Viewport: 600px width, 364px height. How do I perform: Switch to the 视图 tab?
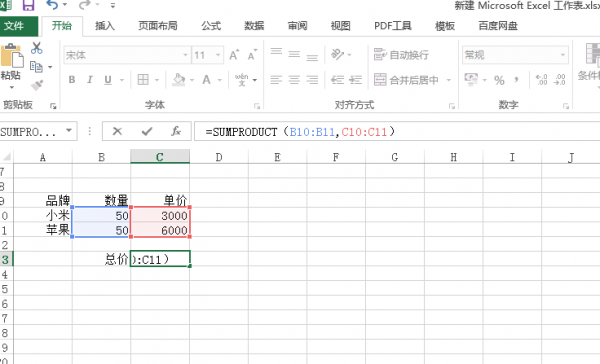(341, 26)
